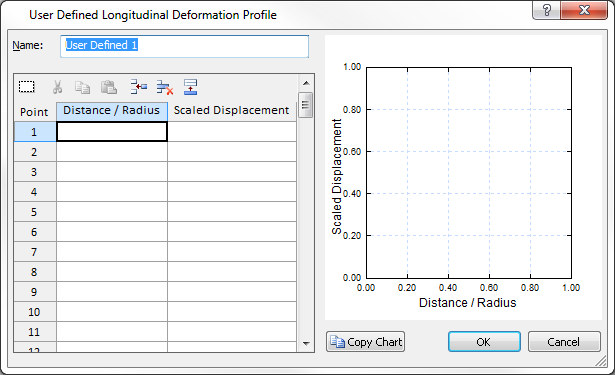The image size is (615, 375).
Task: Click Scaled Displacement cell in row 1
Action: tap(232, 132)
